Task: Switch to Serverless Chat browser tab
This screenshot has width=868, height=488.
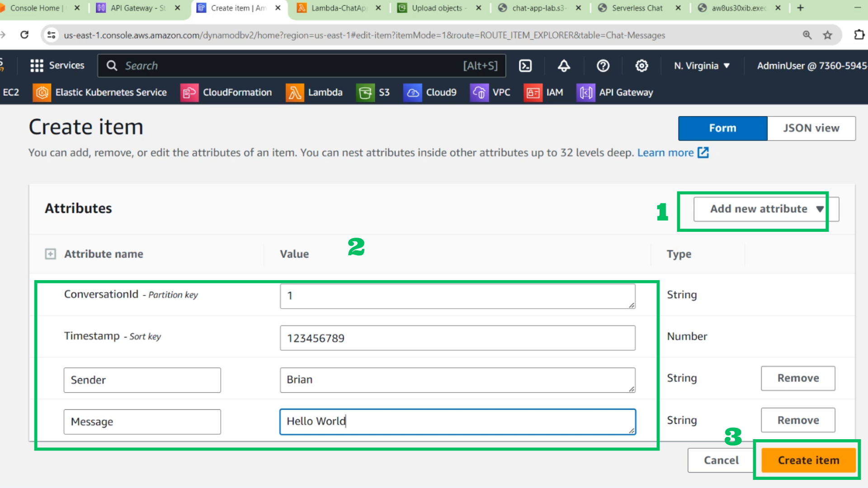Action: pos(637,8)
